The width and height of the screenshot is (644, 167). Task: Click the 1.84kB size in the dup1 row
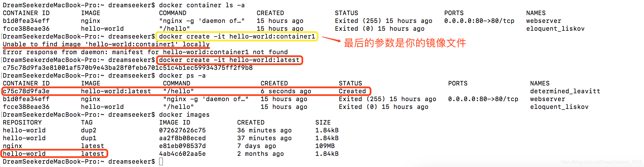(327, 138)
